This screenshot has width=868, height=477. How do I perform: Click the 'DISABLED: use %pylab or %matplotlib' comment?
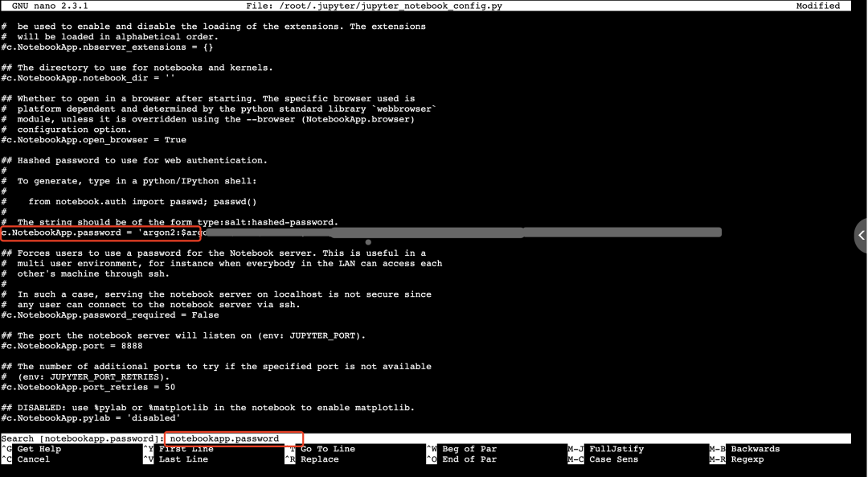[208, 408]
